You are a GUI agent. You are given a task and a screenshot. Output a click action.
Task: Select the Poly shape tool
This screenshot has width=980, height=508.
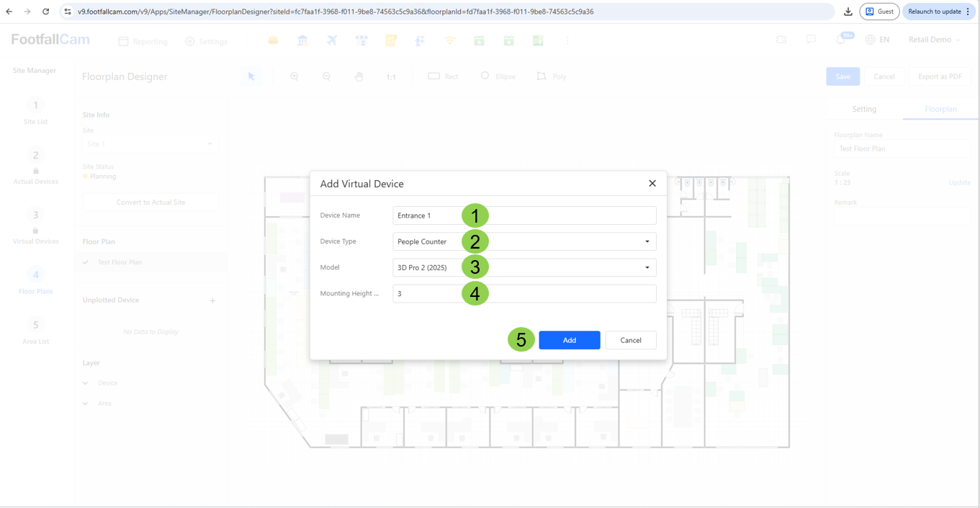click(552, 76)
